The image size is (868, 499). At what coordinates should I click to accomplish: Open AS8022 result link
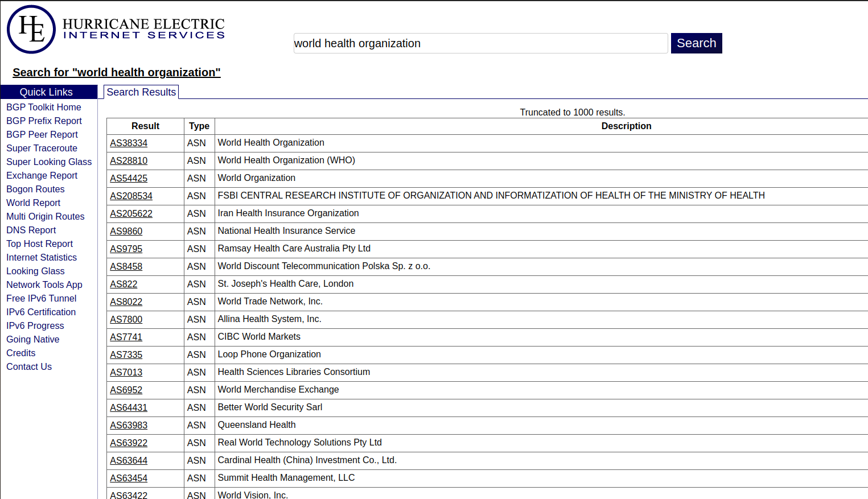(x=126, y=302)
